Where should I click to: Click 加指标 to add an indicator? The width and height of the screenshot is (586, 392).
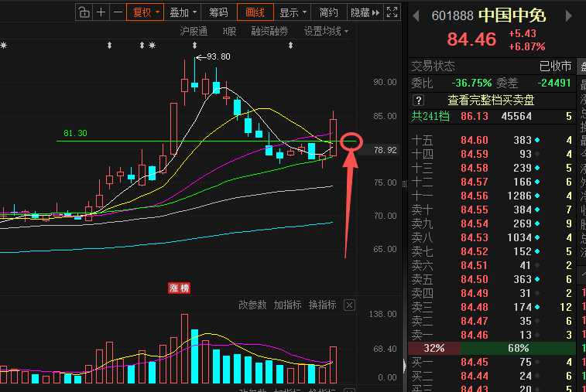coord(287,305)
